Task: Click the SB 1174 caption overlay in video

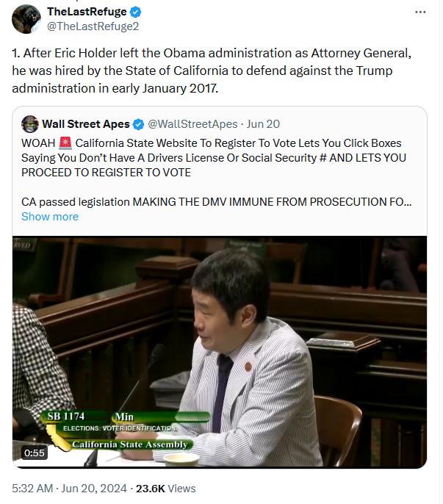Action: pyautogui.click(x=66, y=417)
